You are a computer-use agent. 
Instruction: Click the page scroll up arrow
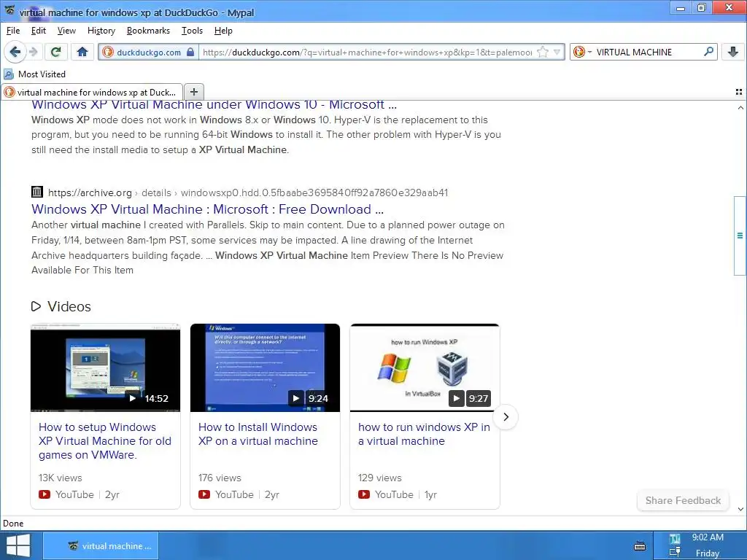tap(740, 108)
